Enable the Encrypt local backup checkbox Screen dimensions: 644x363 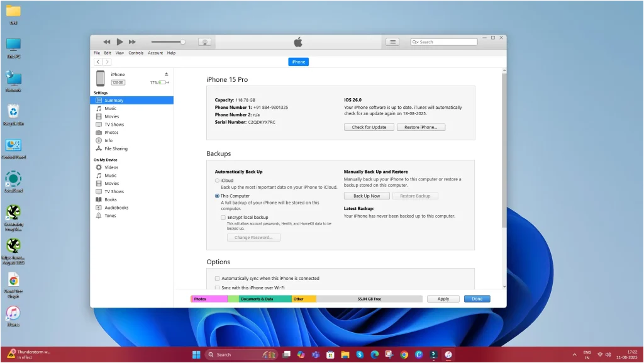click(223, 217)
